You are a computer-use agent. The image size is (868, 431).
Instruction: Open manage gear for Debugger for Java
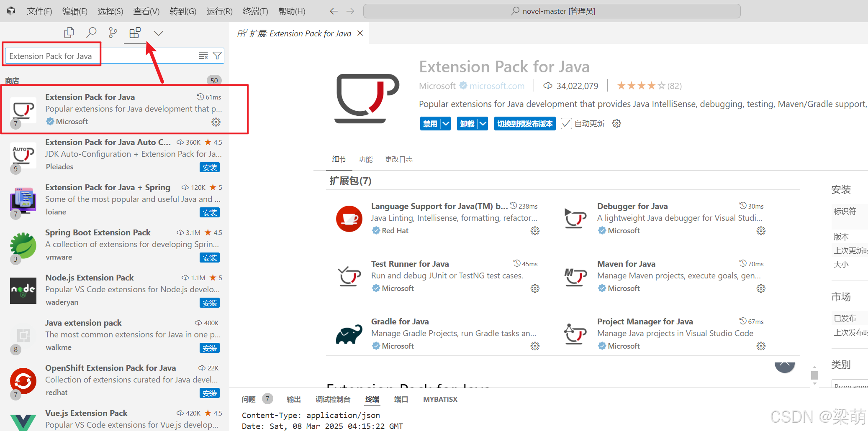pyautogui.click(x=761, y=231)
